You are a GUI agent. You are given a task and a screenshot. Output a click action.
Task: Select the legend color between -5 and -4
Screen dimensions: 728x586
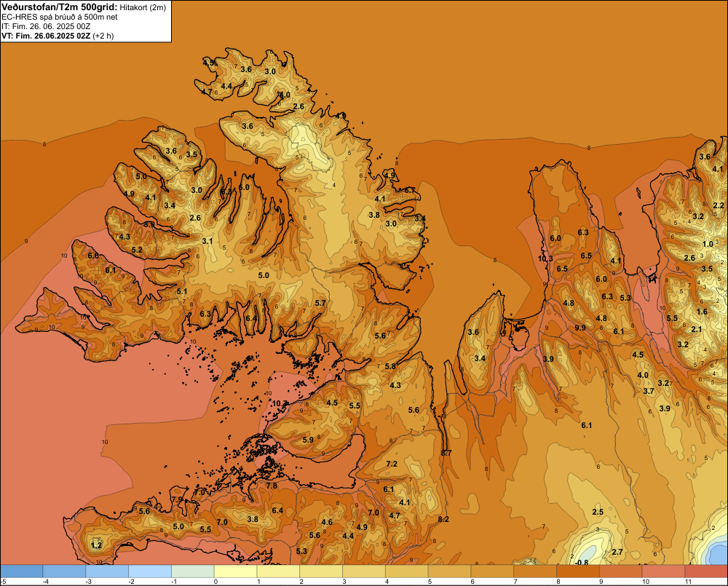21,571
